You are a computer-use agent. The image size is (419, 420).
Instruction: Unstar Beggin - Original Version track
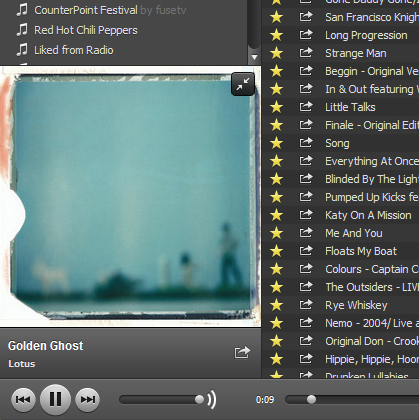(277, 71)
